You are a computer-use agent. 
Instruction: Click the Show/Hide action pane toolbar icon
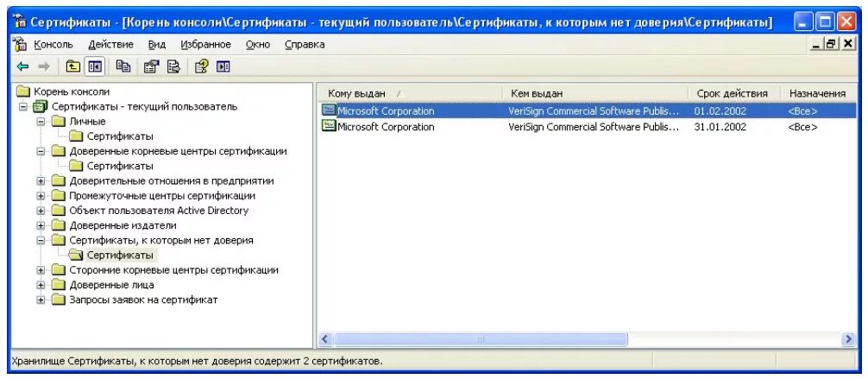click(x=223, y=67)
